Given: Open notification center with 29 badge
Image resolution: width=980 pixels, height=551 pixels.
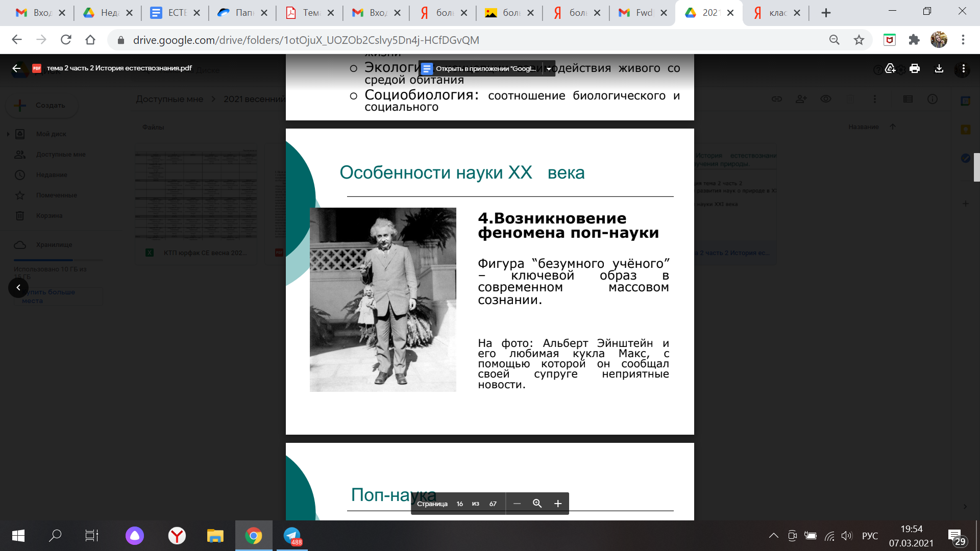Looking at the screenshot, I should click(x=956, y=536).
